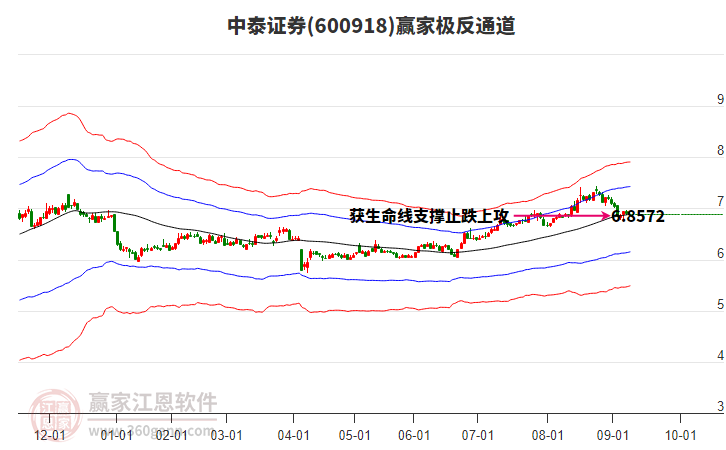
Task: Select the 04-01 date axis label
Action: pyautogui.click(x=294, y=435)
